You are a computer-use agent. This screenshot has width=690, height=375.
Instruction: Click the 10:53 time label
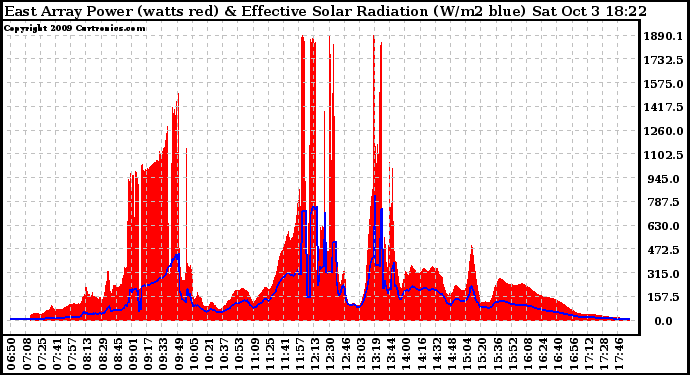coord(239,353)
